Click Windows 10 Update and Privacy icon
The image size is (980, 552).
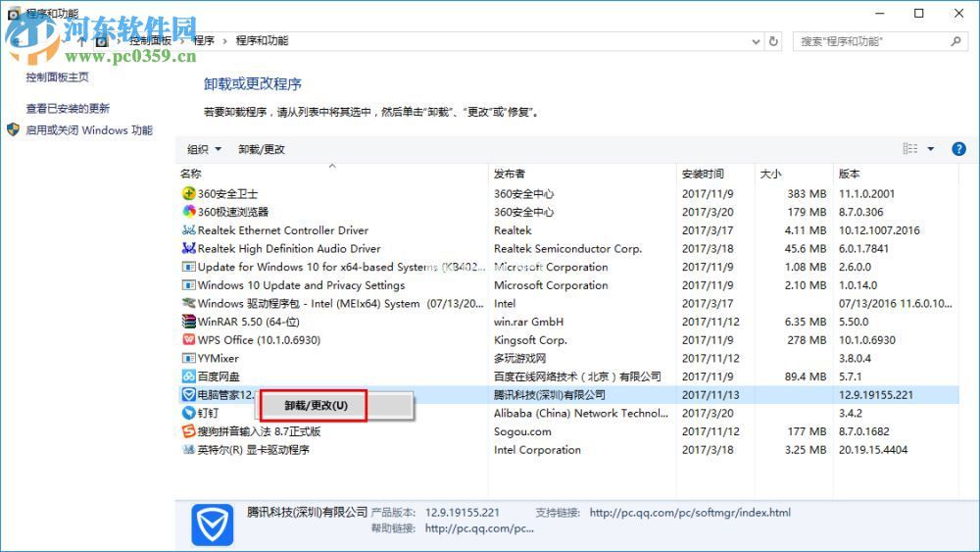pyautogui.click(x=188, y=285)
